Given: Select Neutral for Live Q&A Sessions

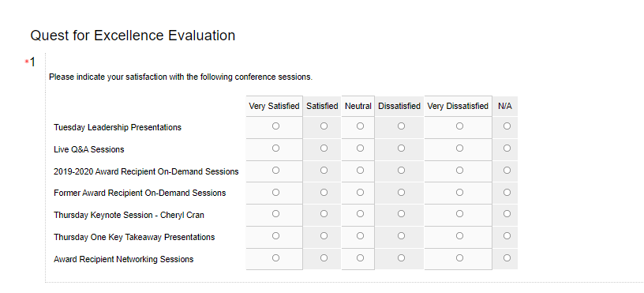Looking at the screenshot, I should [360, 148].
